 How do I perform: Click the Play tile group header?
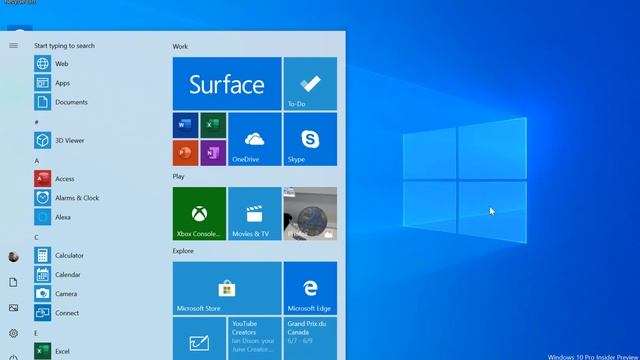[178, 176]
